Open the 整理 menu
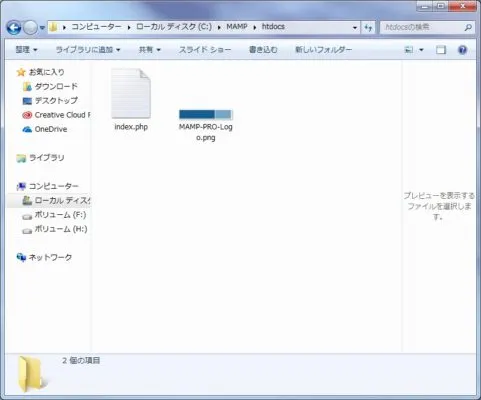Screen dimensions: 481x400 pyautogui.click(x=27, y=50)
